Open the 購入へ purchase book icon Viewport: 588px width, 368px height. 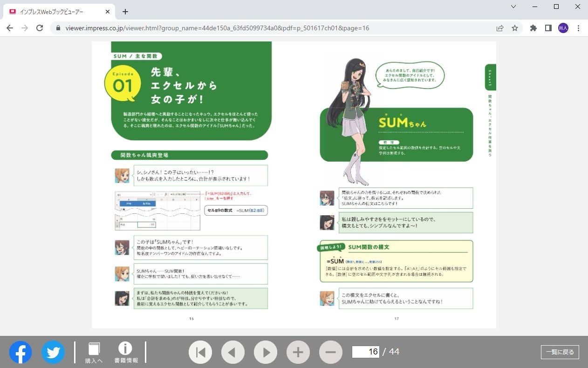click(x=94, y=353)
